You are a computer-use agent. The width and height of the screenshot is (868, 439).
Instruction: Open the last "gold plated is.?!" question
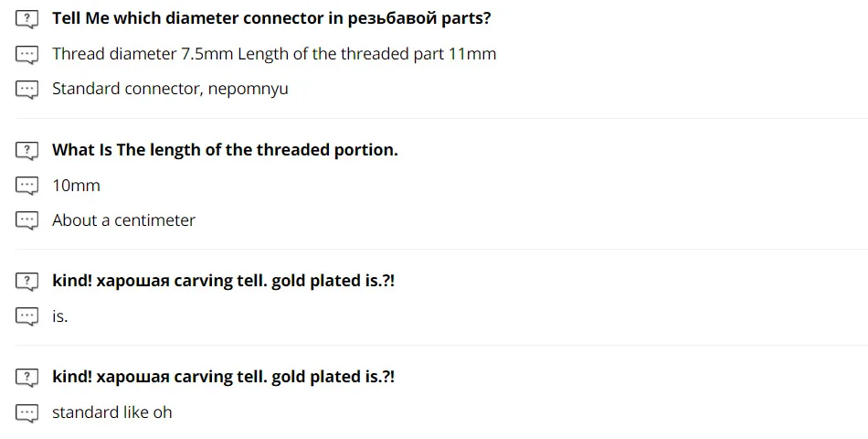[223, 377]
